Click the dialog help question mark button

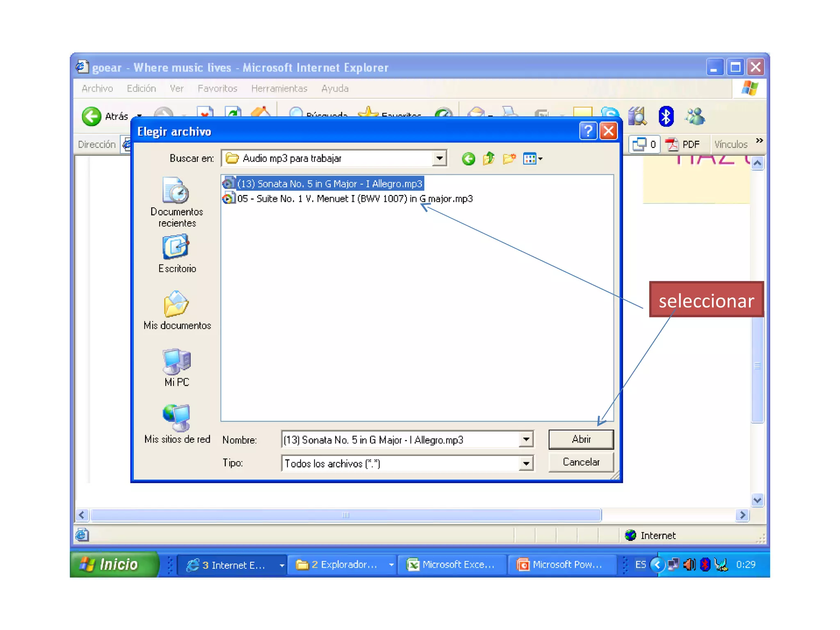(588, 131)
